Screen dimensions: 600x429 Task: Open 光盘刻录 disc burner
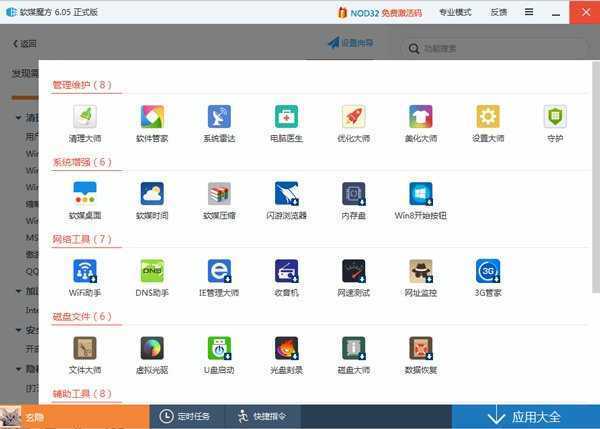pyautogui.click(x=287, y=348)
